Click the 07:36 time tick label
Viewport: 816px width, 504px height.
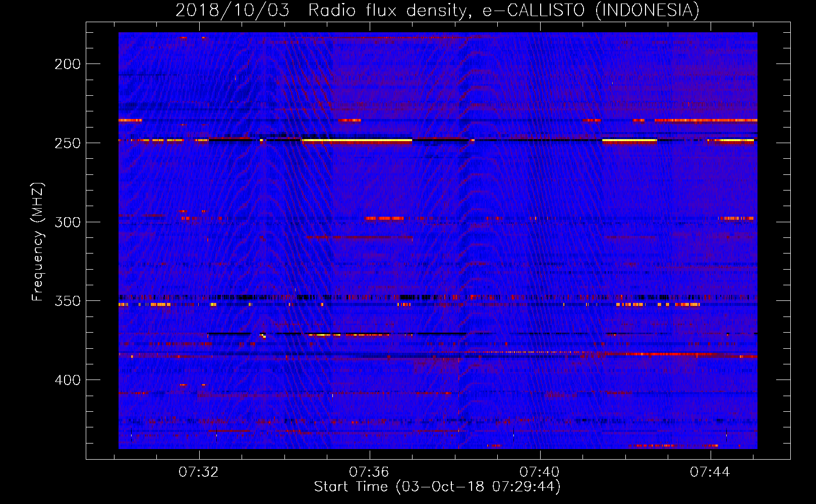pos(369,472)
